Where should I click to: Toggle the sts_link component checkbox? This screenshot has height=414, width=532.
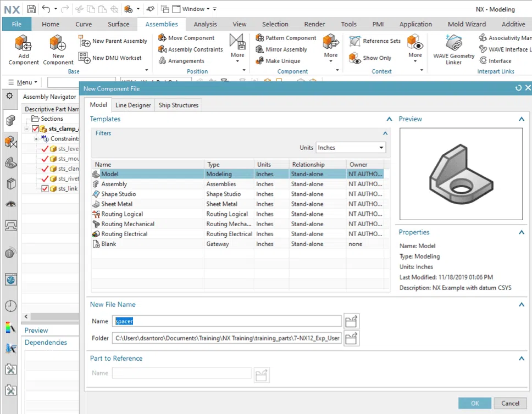pos(45,189)
